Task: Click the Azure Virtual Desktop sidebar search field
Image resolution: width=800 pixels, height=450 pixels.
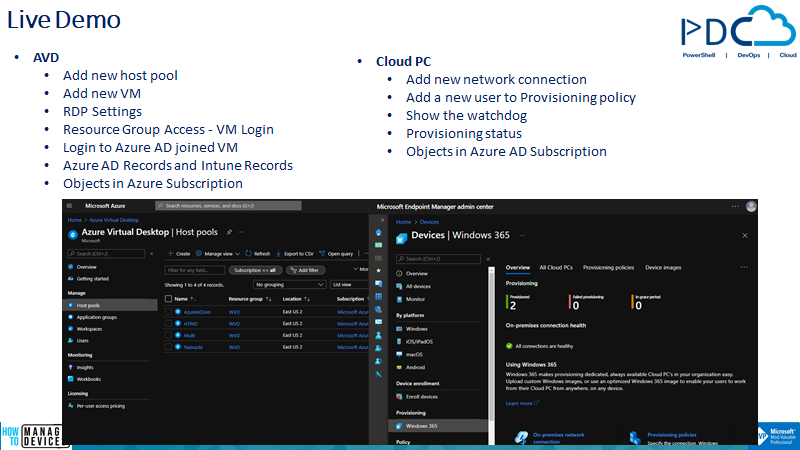Action: coord(106,254)
